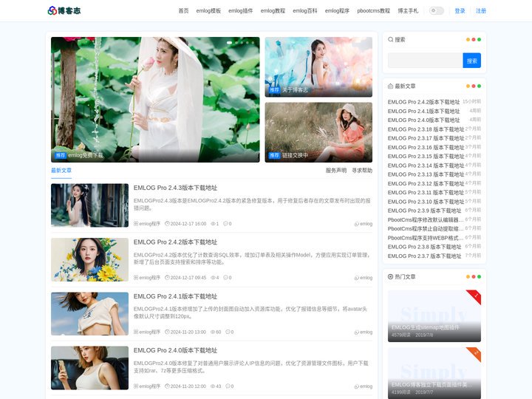
Task: Click clock icon beside 2024-11-20 13:00
Action: 167,332
